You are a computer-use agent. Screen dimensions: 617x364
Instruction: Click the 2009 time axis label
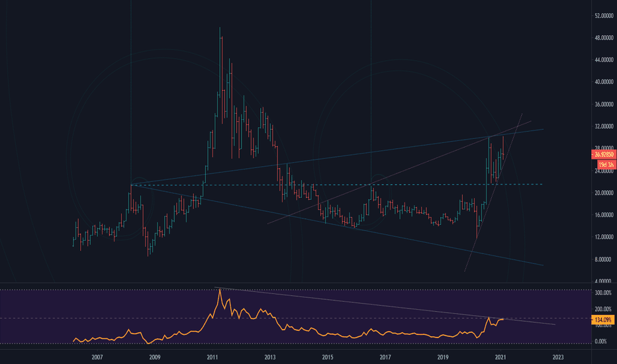point(155,357)
